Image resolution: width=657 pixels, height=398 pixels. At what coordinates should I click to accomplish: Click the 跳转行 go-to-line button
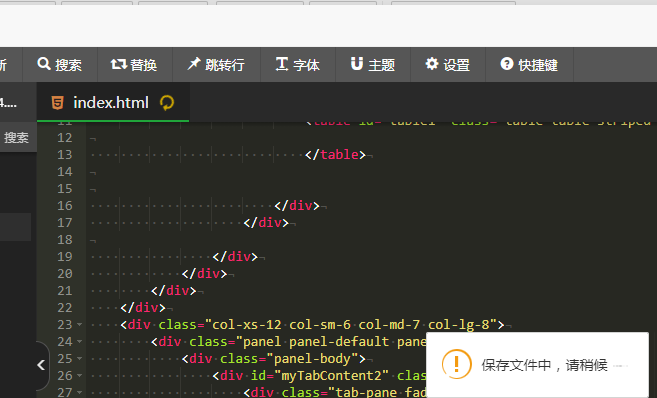tap(216, 65)
